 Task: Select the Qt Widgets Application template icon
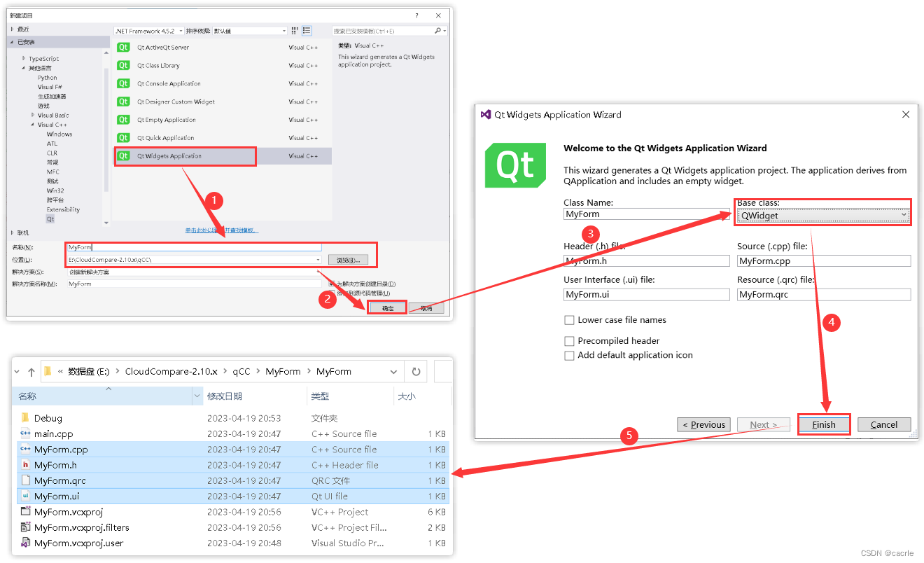[123, 156]
